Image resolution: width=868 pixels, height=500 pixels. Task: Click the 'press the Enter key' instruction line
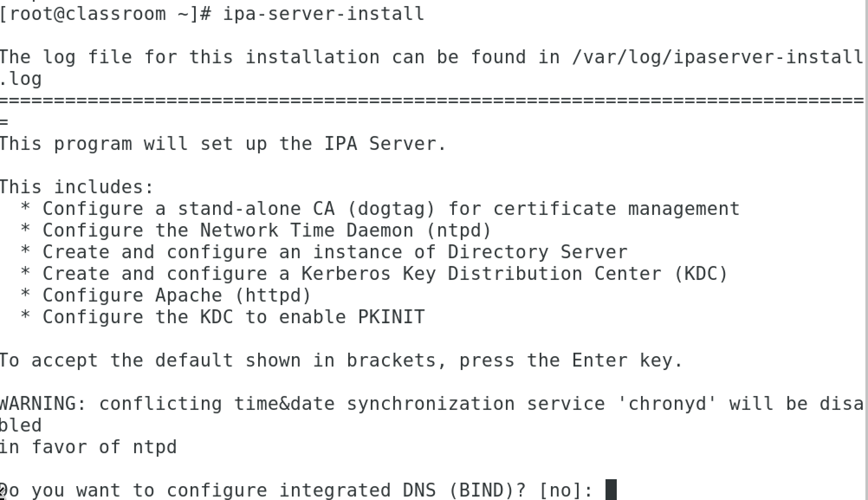341,360
